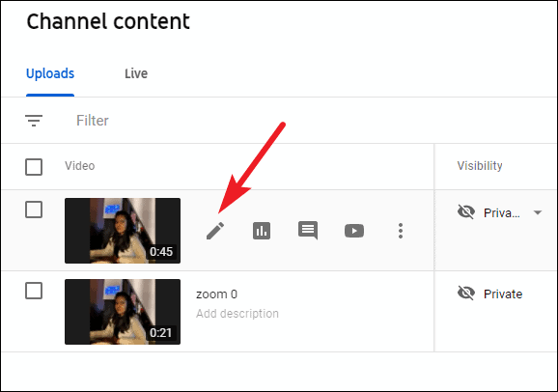Switch to the Uploads tab

click(x=50, y=73)
